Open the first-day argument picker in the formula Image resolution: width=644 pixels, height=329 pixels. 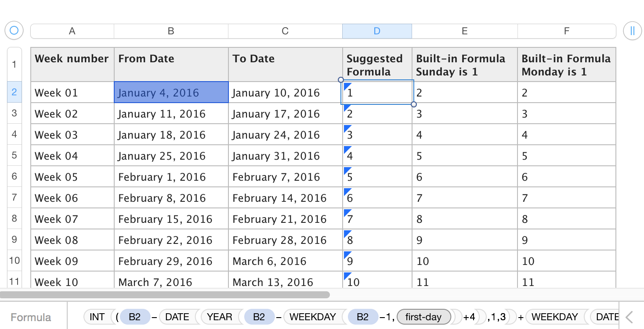click(x=423, y=316)
